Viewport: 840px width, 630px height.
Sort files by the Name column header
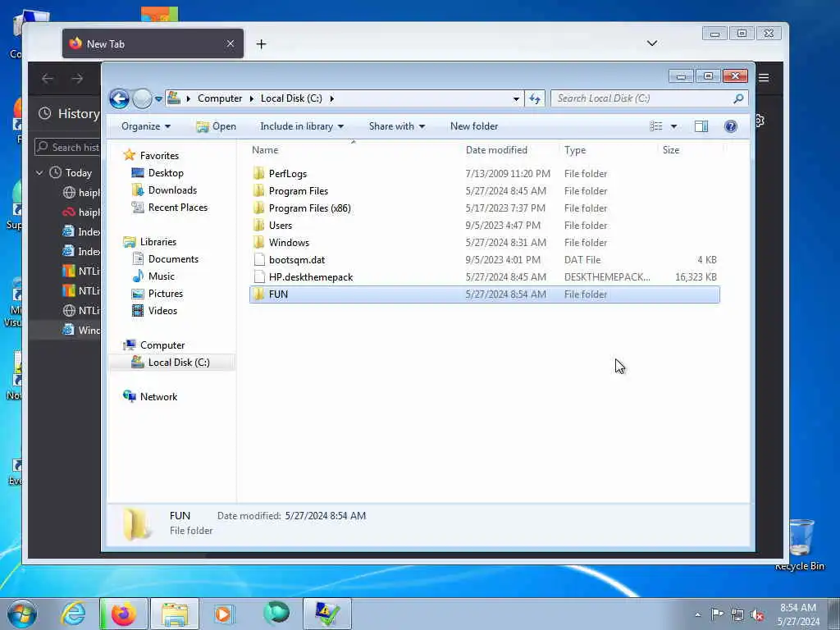coord(354,150)
